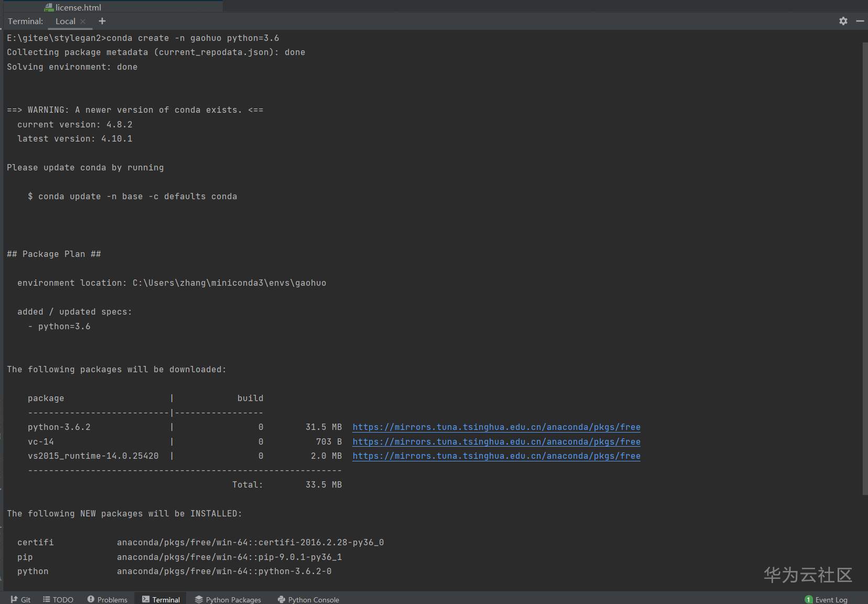Image resolution: width=868 pixels, height=604 pixels.
Task: Open the Event Log panel
Action: coord(826,599)
